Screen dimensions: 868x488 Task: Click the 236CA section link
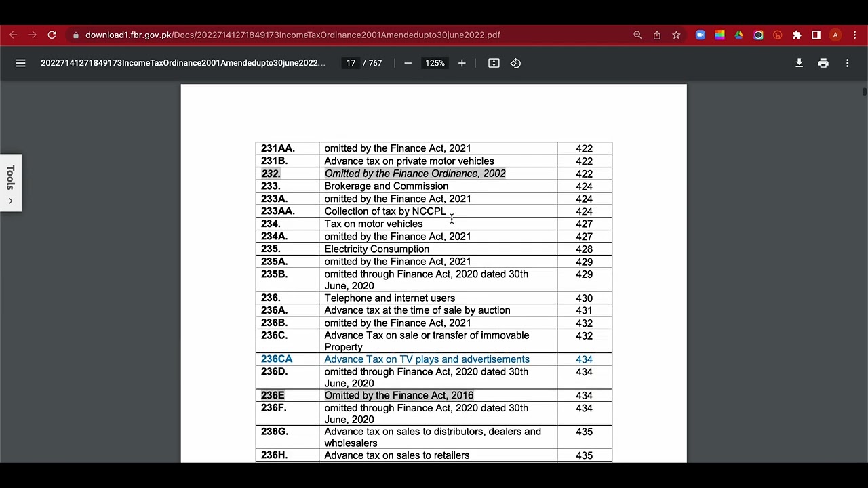(277, 359)
